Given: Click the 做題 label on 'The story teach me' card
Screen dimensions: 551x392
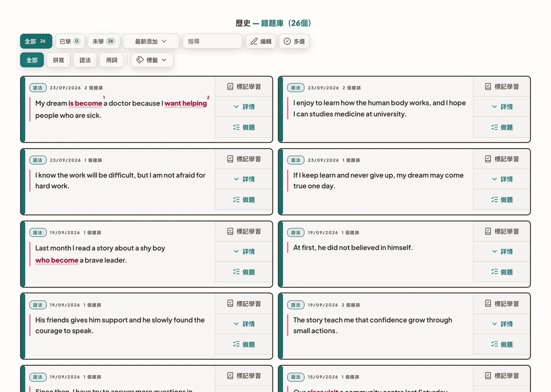Looking at the screenshot, I should point(507,344).
